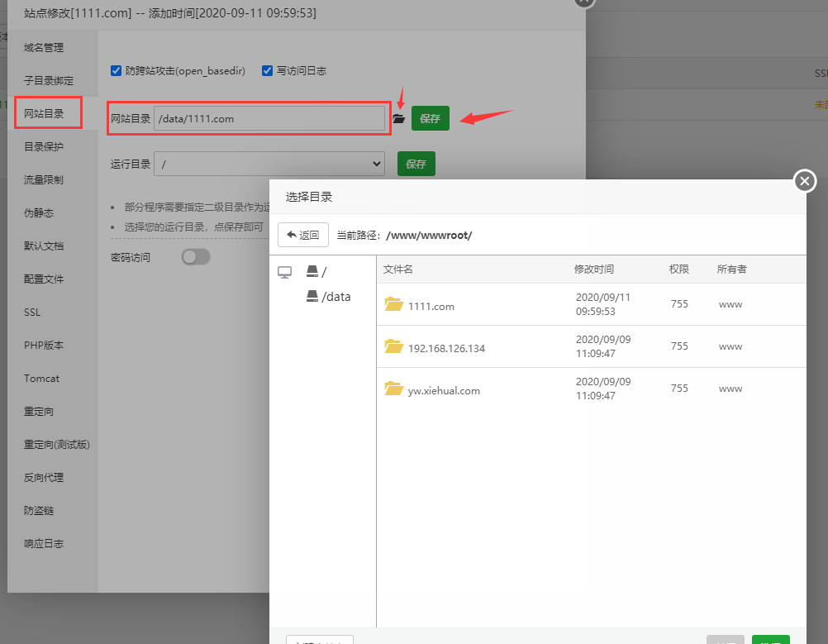The height and width of the screenshot is (644, 828).
Task: Open 响应日志 tab
Action: [x=44, y=544]
